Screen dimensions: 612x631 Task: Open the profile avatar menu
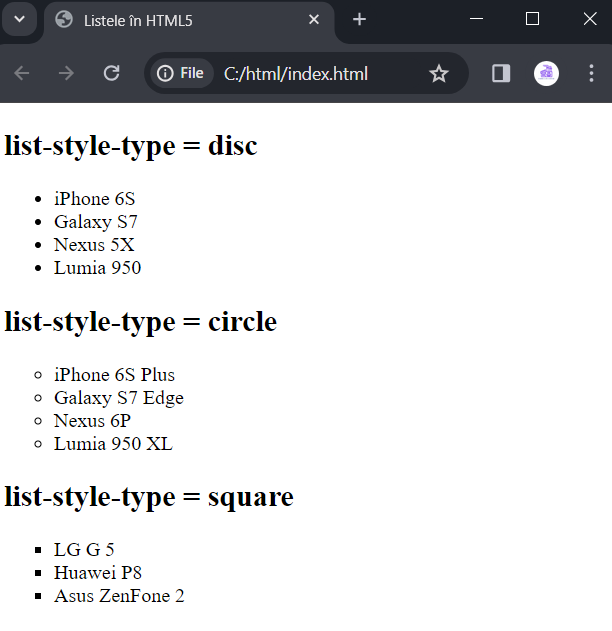tap(546, 74)
